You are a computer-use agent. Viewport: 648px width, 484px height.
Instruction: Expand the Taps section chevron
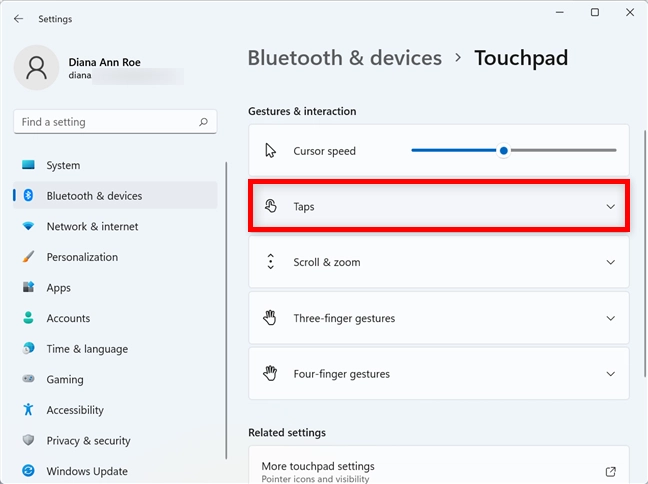[x=610, y=207]
